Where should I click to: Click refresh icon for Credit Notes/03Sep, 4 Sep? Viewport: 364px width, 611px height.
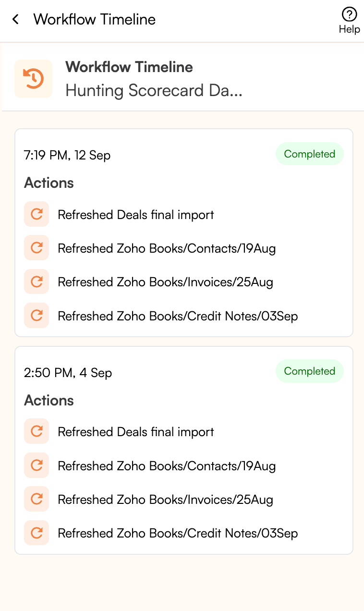click(x=36, y=533)
